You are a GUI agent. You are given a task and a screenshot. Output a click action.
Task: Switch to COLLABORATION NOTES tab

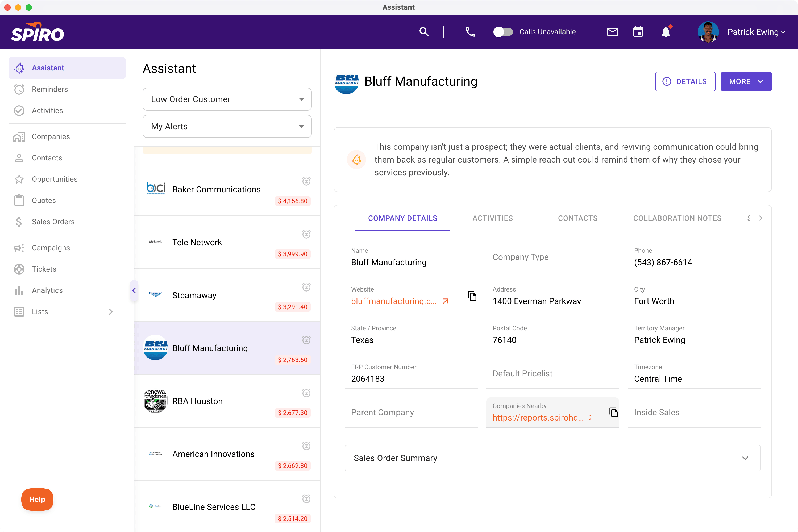[x=677, y=218]
